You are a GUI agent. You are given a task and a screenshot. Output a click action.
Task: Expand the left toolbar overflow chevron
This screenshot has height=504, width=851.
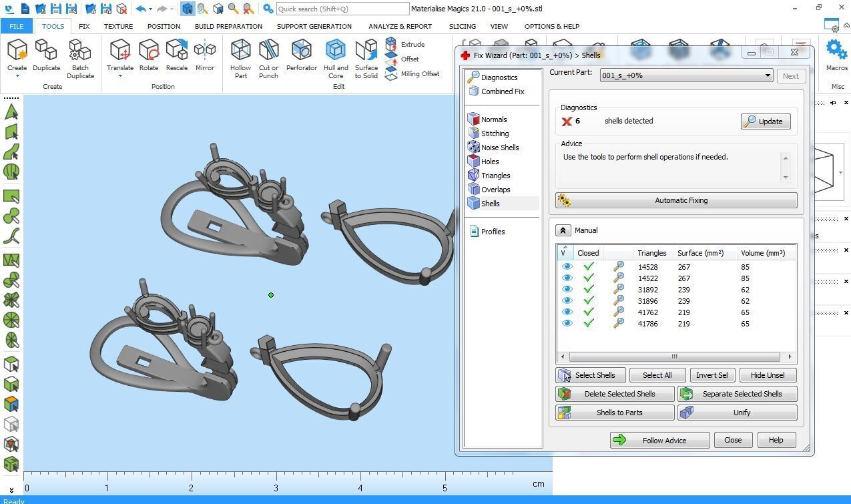point(11,490)
